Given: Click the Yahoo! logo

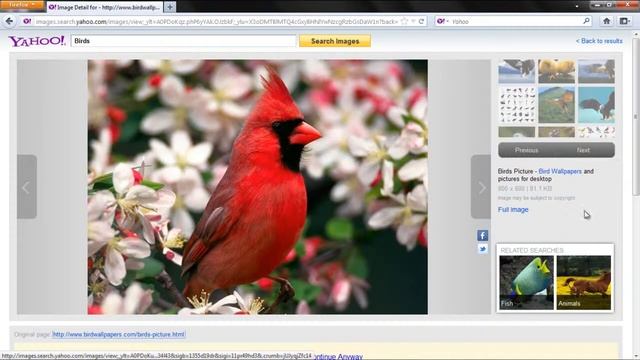Looking at the screenshot, I should [37, 41].
